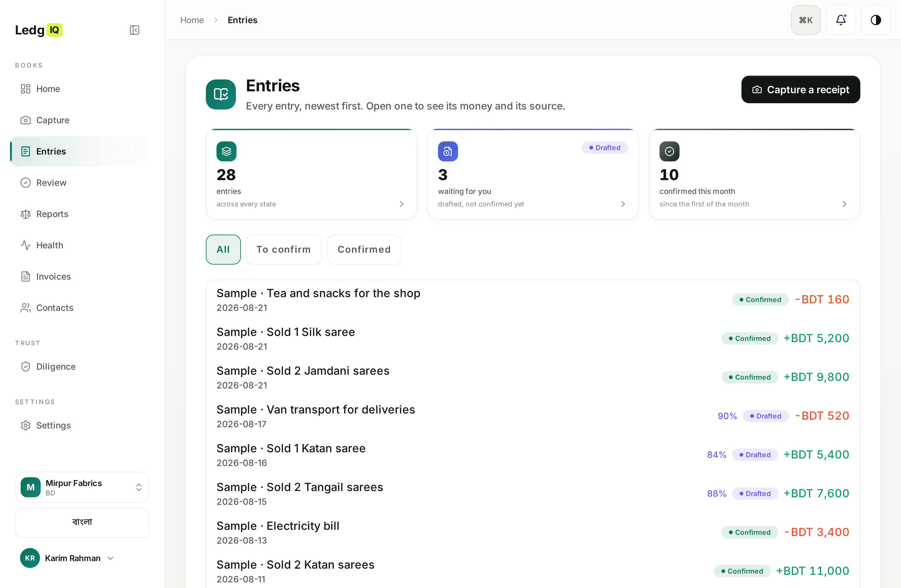Click the KR avatar
This screenshot has width=901, height=588.
[30, 558]
